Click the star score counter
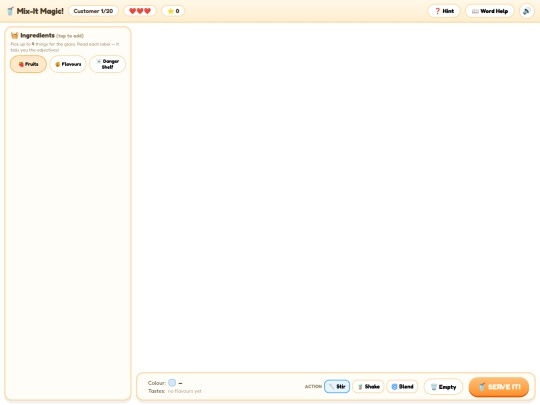The height and width of the screenshot is (405, 540). [x=173, y=11]
